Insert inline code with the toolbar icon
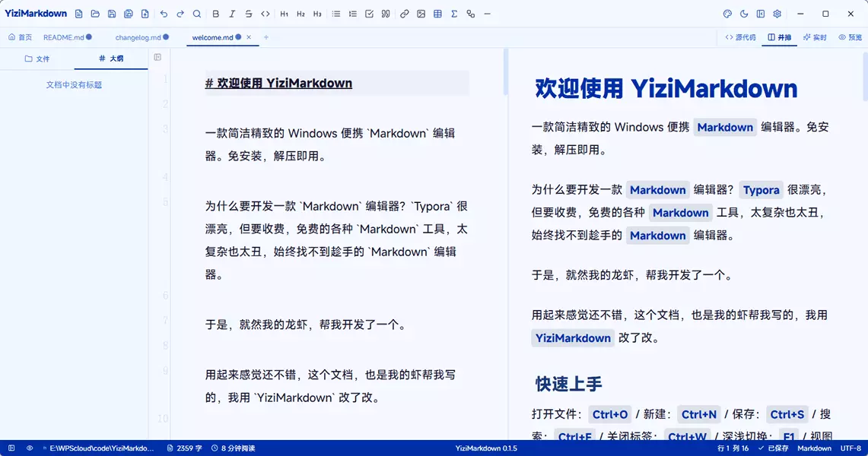868x456 pixels. 265,14
